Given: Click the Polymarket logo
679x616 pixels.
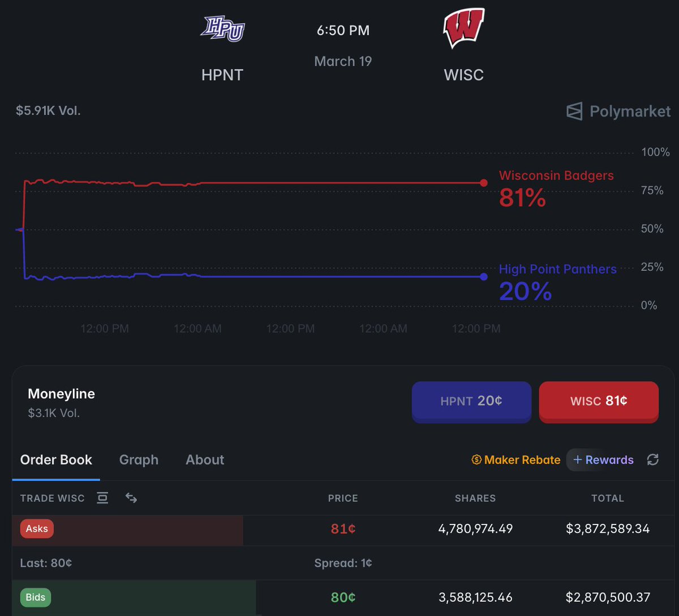Looking at the screenshot, I should click(618, 111).
